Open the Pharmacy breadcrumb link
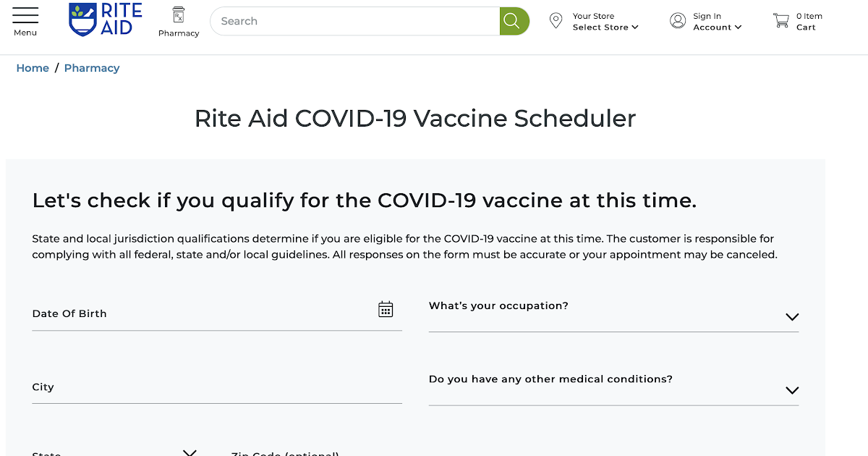This screenshot has height=456, width=868. pyautogui.click(x=92, y=68)
